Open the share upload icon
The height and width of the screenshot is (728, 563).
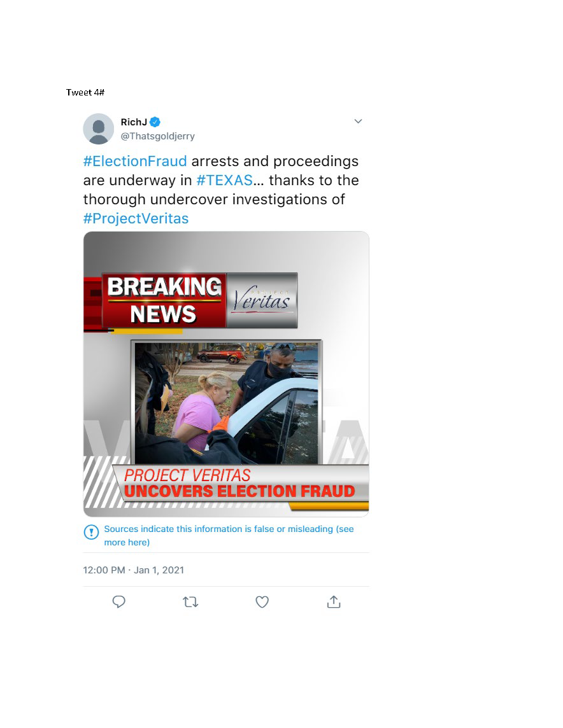pyautogui.click(x=334, y=602)
